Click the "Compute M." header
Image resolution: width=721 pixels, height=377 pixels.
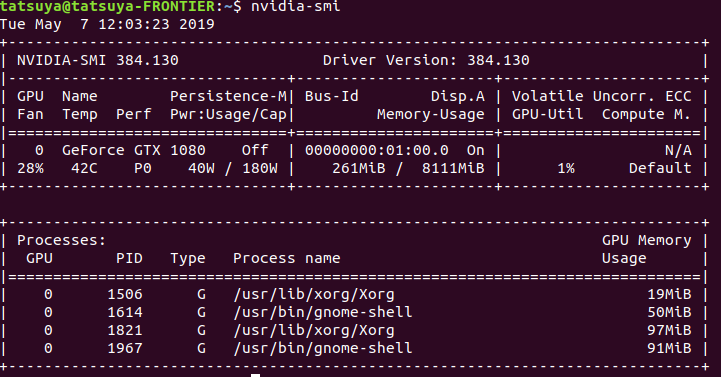[x=647, y=114]
